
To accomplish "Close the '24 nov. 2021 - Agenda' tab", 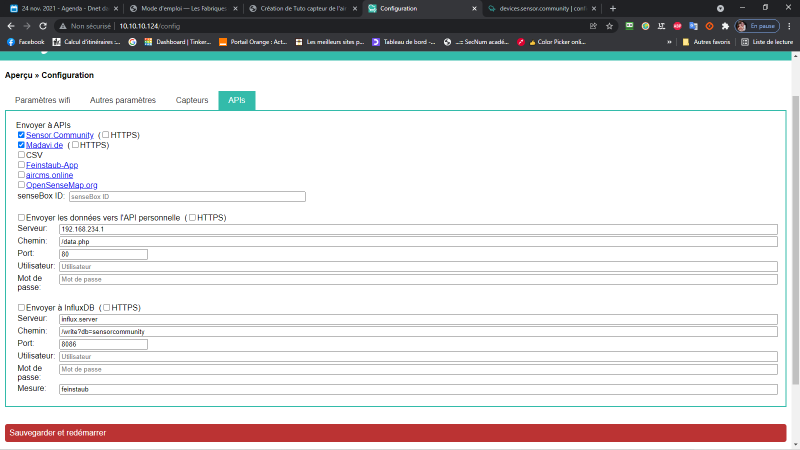I will pos(116,8).
